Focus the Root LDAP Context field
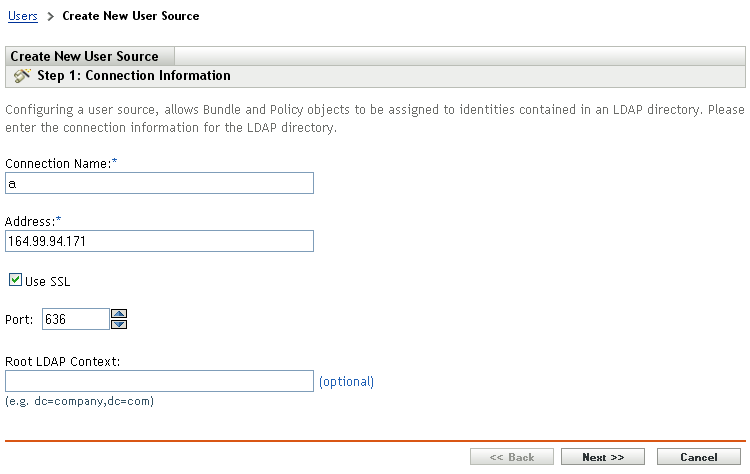Viewport: 750px width, 474px height. point(160,381)
